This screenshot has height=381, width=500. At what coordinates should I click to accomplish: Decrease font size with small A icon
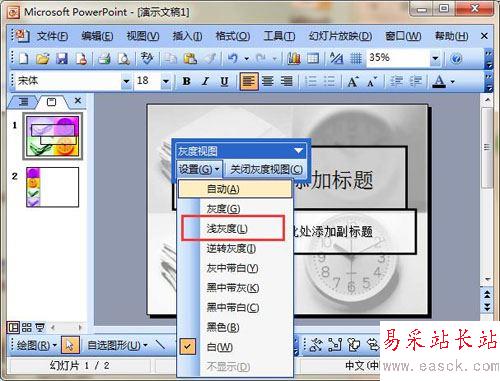coord(372,81)
